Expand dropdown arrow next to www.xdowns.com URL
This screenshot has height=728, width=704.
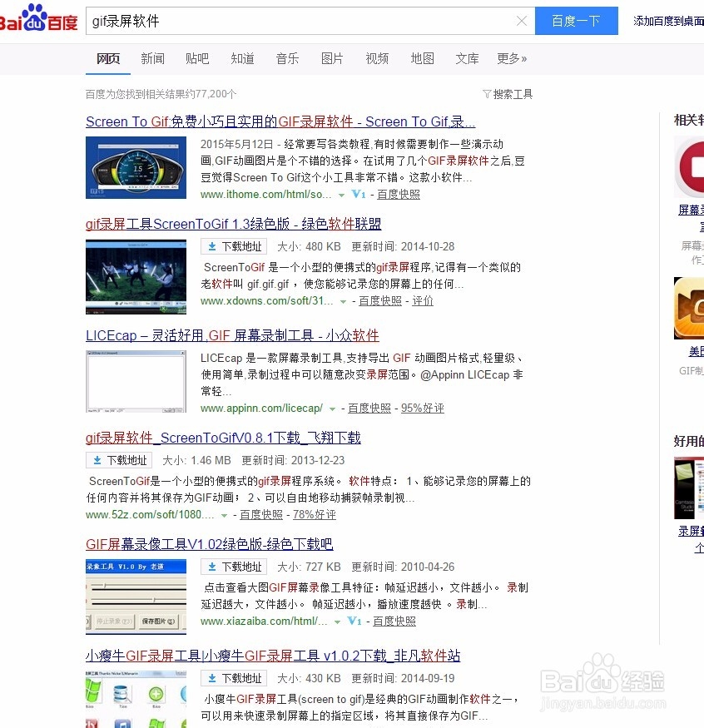point(343,302)
